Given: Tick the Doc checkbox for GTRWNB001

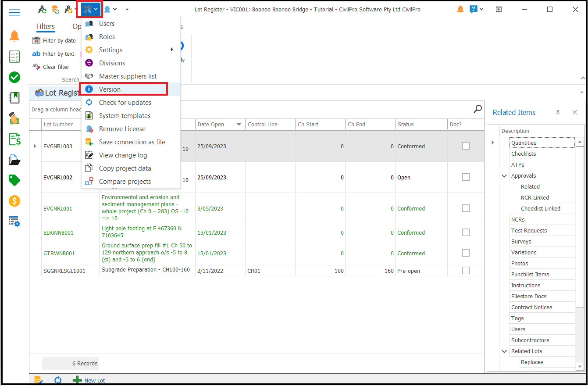Looking at the screenshot, I should 466,253.
